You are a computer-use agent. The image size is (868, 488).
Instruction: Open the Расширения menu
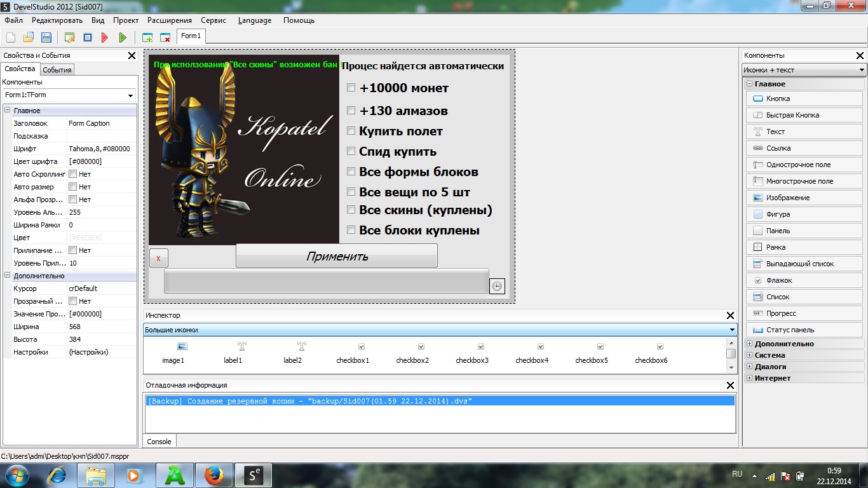pos(170,20)
